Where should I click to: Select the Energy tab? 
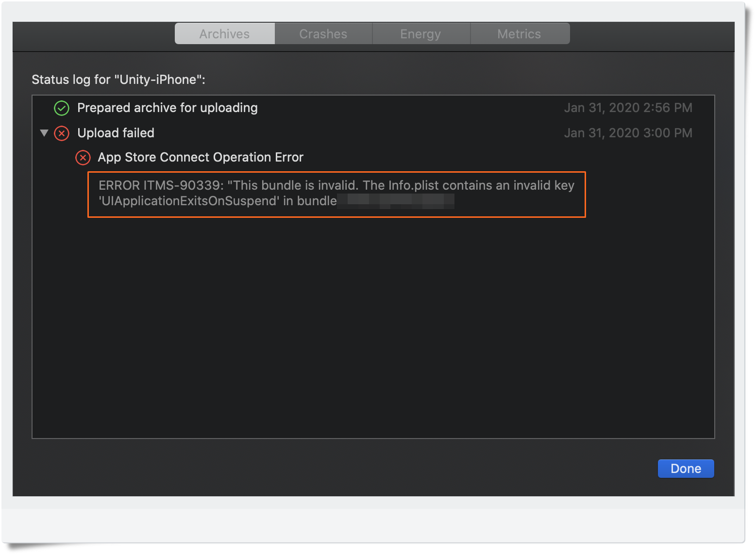pos(421,33)
